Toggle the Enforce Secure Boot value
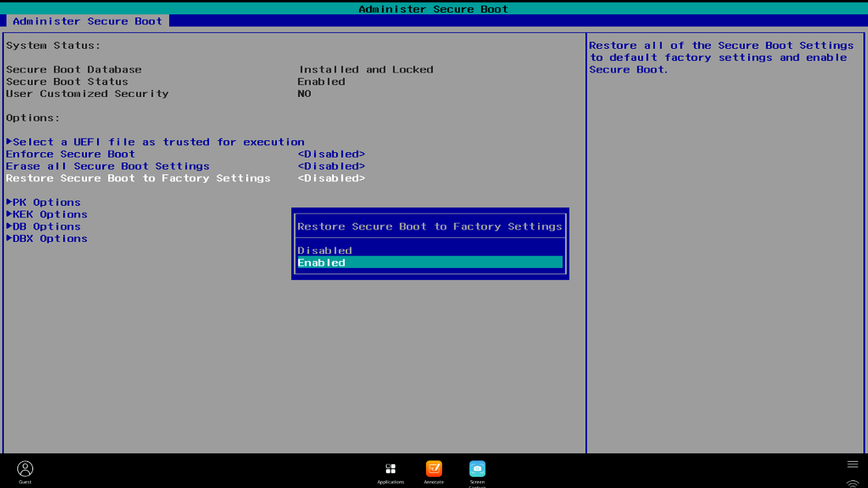Screen dimensions: 868x488 click(331, 155)
